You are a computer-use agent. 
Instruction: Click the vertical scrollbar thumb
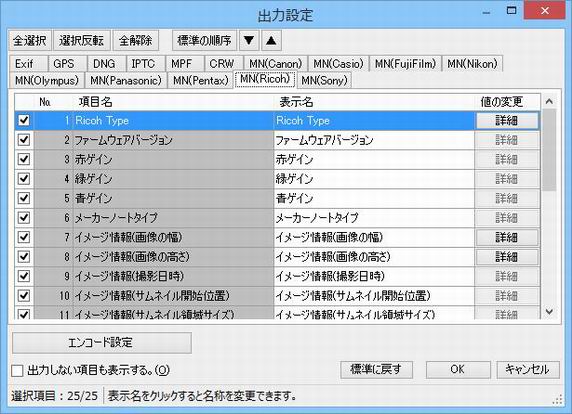pyautogui.click(x=549, y=150)
